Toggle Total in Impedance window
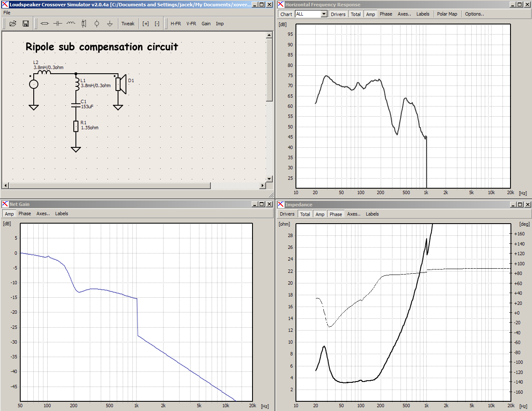Image resolution: width=532 pixels, height=411 pixels. [305, 214]
